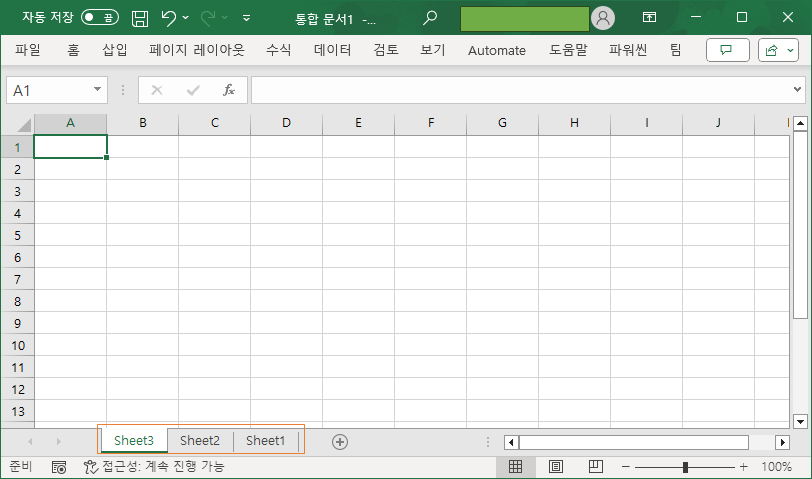
Task: Open the 삽입 ribbon tab
Action: (114, 50)
